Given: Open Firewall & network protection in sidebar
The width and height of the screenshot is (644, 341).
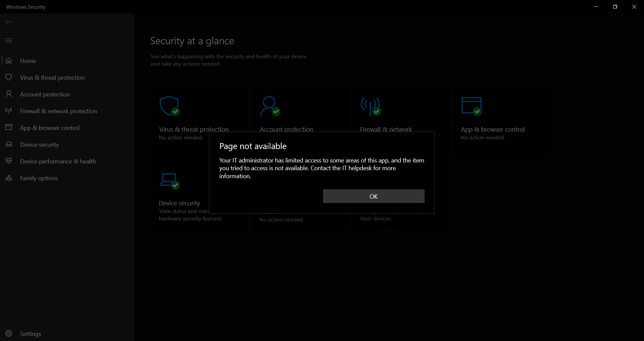Looking at the screenshot, I should click(67, 111).
